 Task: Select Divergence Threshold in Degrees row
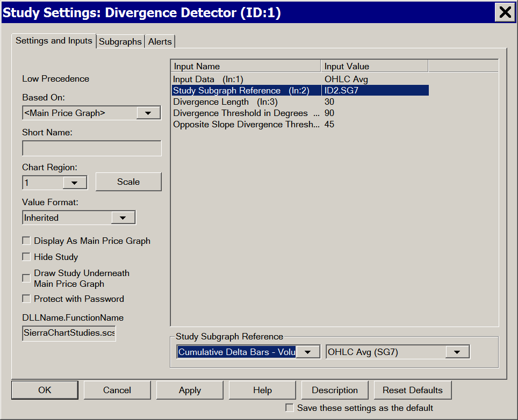coord(300,113)
